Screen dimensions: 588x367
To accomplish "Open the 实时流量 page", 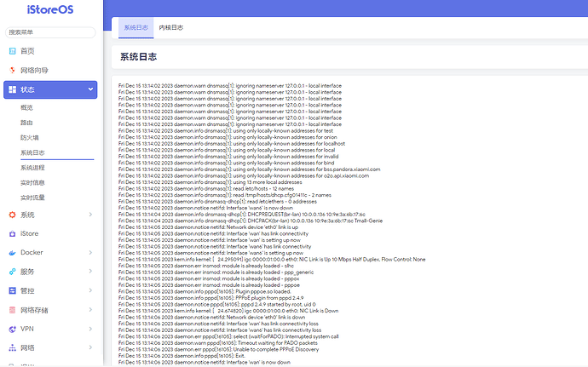I will point(32,198).
